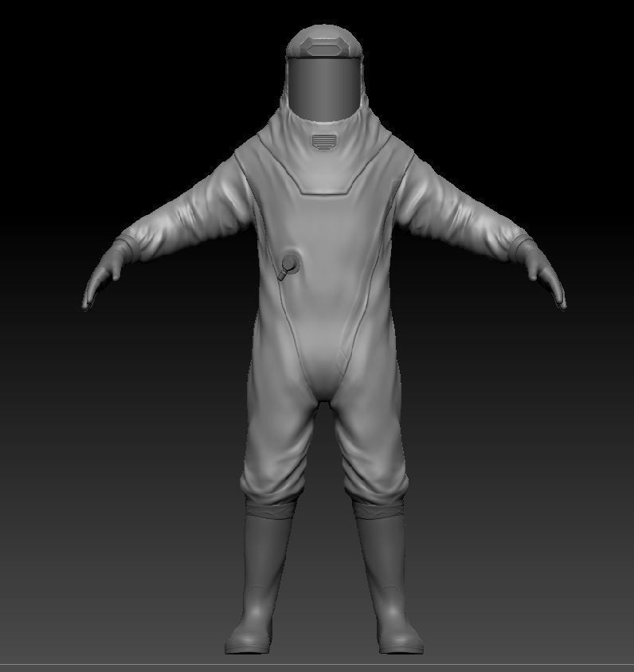This screenshot has width=634, height=672.
Task: Select the hexagonal panel atop the helmet
Action: coord(324,46)
